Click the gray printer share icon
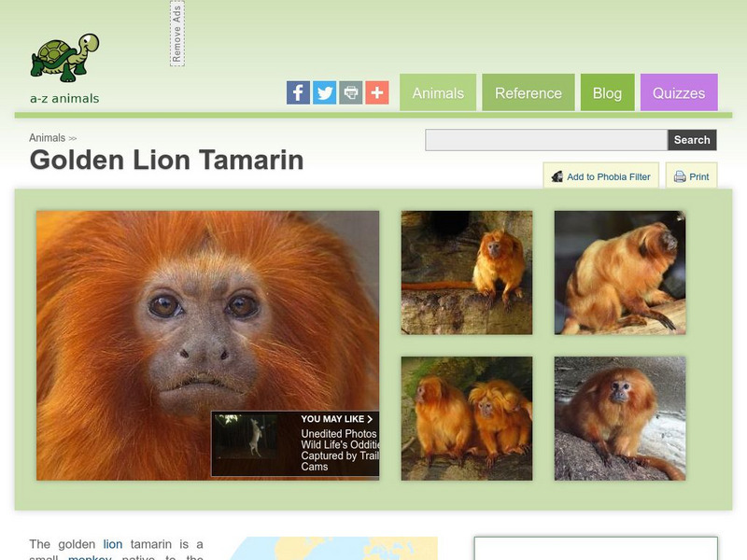Viewport: 747px width, 560px height. coord(351,92)
